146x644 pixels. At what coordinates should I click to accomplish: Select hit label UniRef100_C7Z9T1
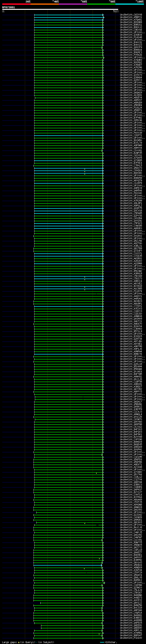click(131, 306)
